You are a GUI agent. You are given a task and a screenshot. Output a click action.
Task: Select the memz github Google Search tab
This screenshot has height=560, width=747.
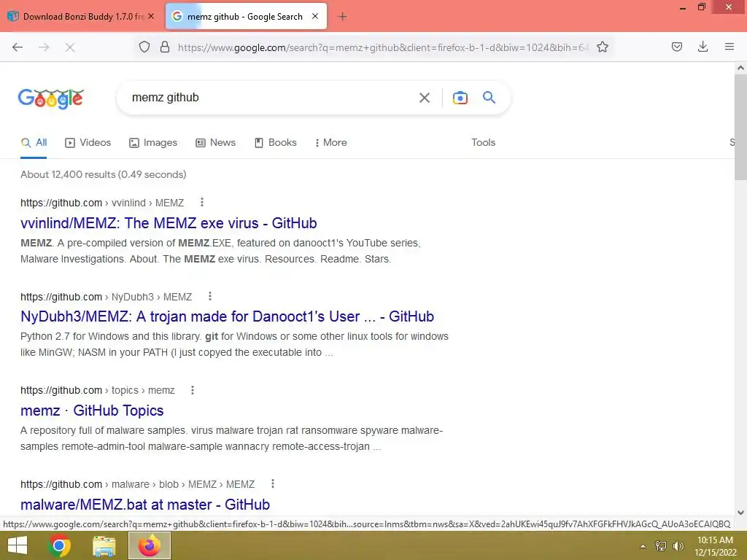247,16
